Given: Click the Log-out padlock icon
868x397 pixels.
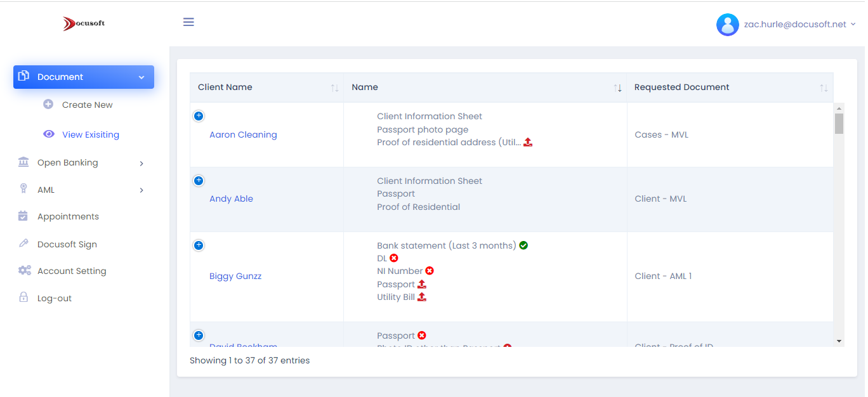Looking at the screenshot, I should click(23, 297).
